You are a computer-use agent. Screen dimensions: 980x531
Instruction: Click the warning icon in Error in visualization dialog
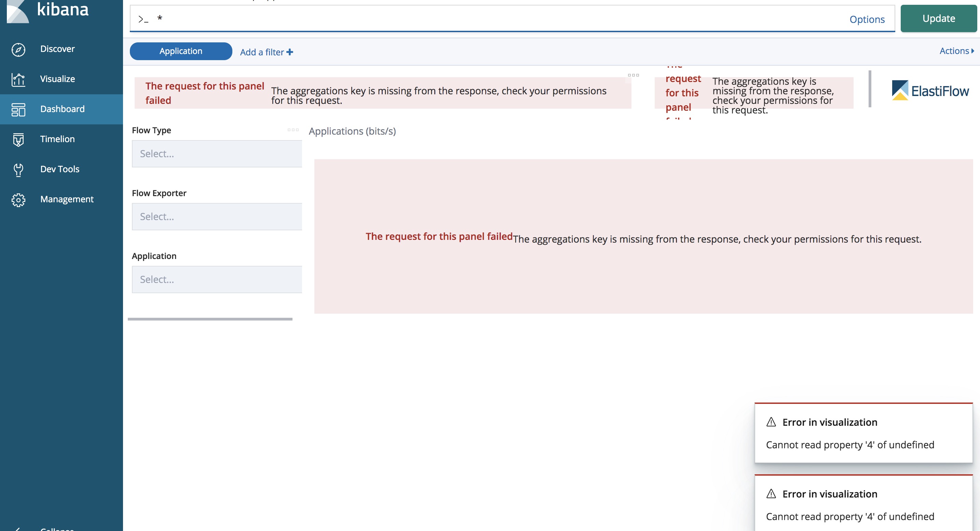coord(771,422)
